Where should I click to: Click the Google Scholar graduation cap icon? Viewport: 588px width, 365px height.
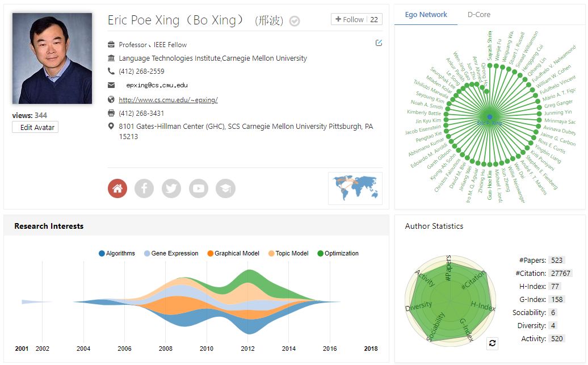225,188
